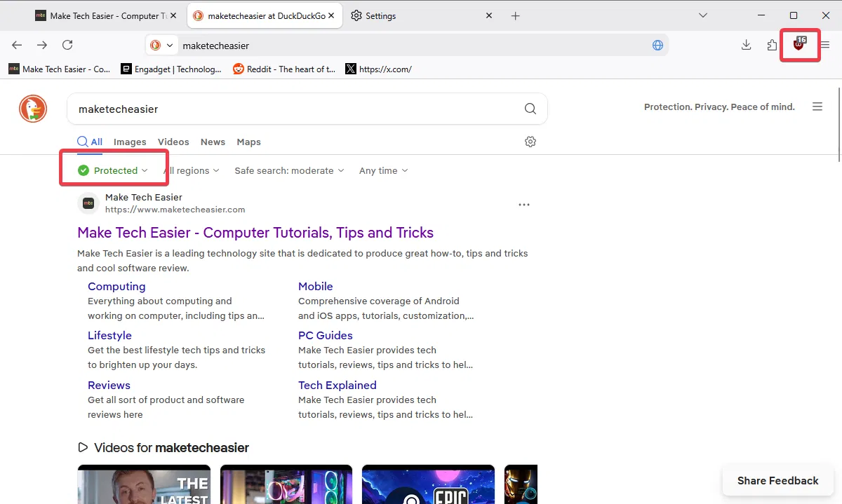Open the Any time date filter
The width and height of the screenshot is (842, 504).
point(383,170)
